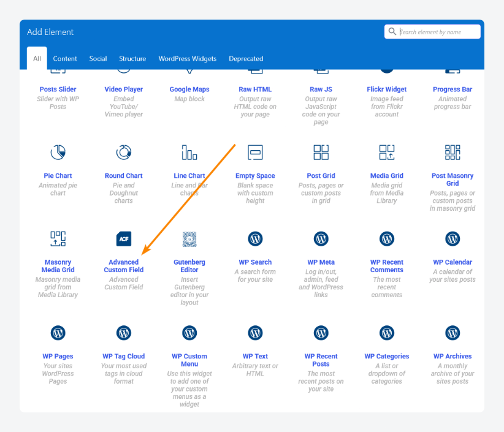Pick the Empty Space element icon
504x432 pixels.
(255, 152)
